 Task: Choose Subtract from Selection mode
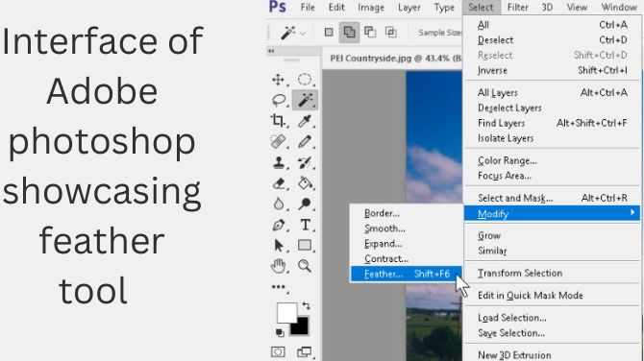[370, 32]
